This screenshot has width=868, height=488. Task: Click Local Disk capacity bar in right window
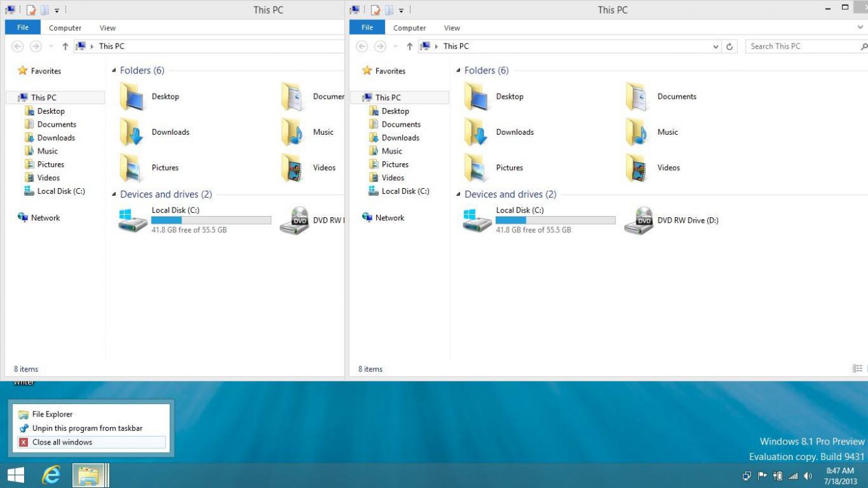[555, 221]
